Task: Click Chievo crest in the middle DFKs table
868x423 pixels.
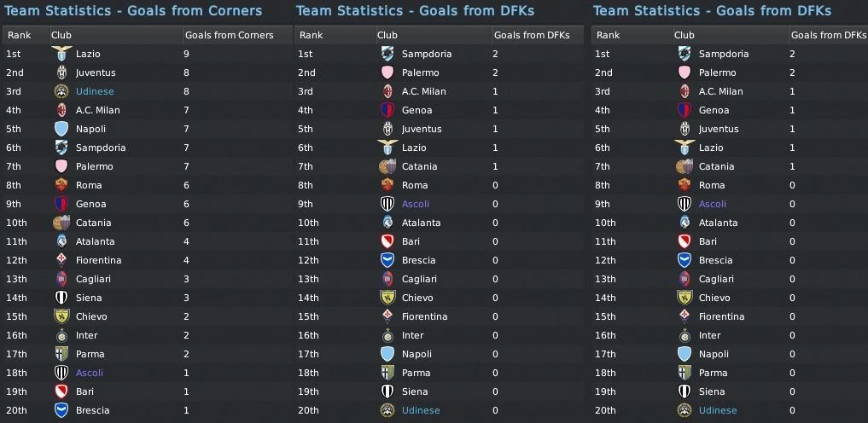Action: (x=387, y=298)
